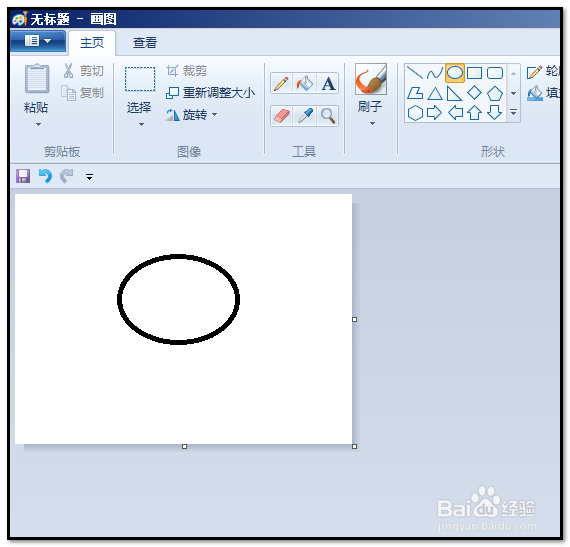Click the 选择 dashed rectangle tool
Image resolution: width=570 pixels, height=547 pixels.
140,79
